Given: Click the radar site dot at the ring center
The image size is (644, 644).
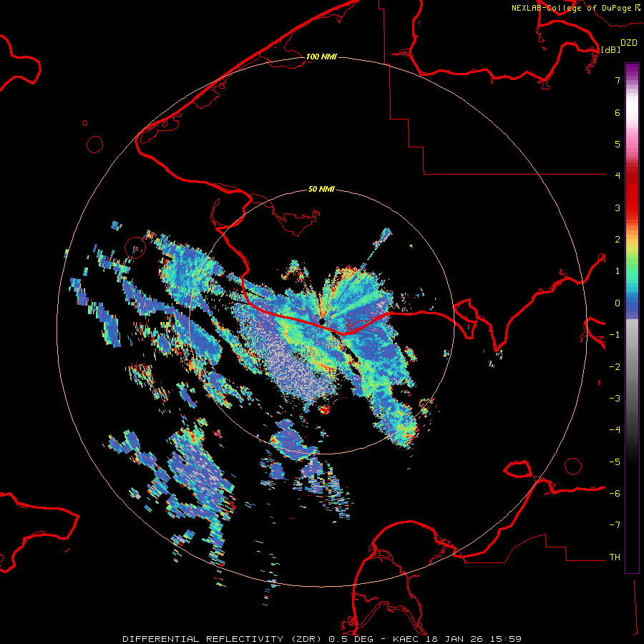Looking at the screenshot, I should coord(321,321).
